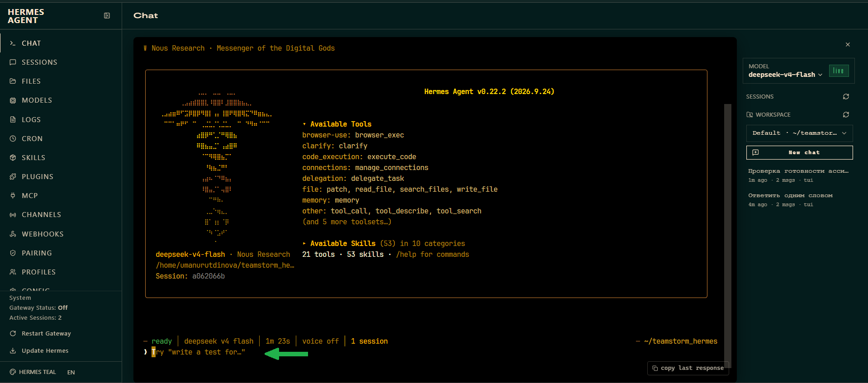Open the Sessions page
The height and width of the screenshot is (383, 868).
coord(61,62)
